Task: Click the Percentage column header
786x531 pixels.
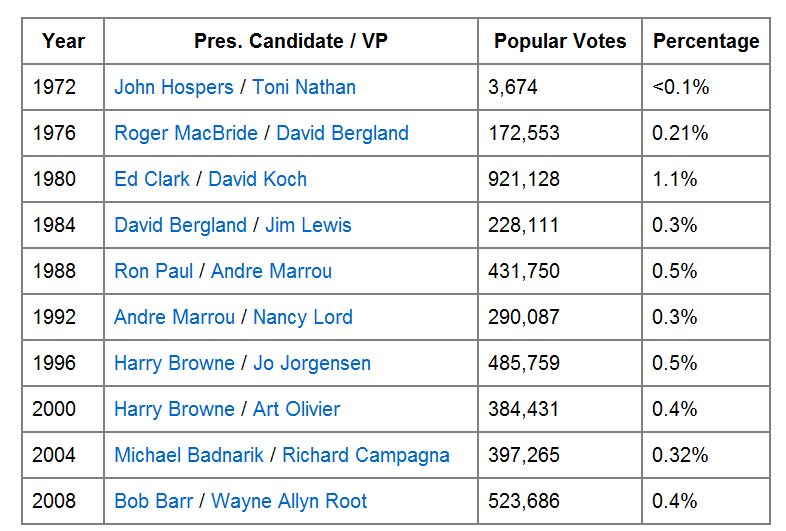Action: pyautogui.click(x=706, y=41)
